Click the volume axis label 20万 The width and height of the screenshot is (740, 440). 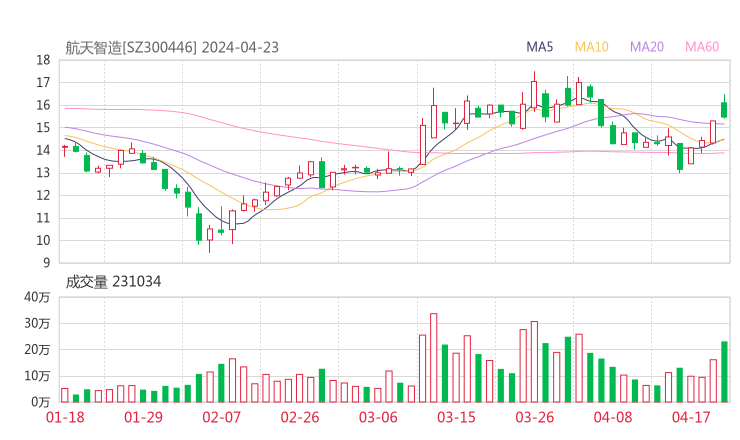tap(37, 350)
